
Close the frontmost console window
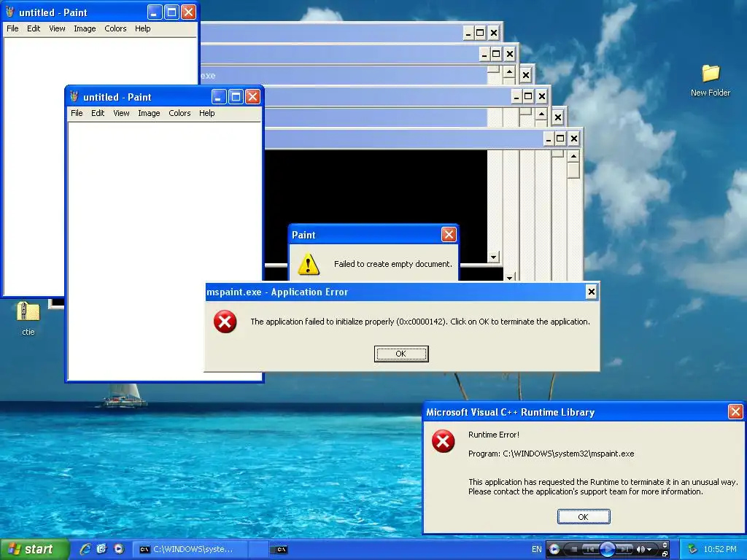click(x=574, y=139)
